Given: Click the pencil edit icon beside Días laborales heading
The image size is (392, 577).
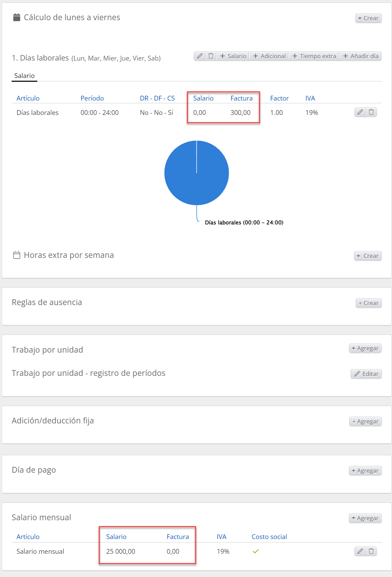Looking at the screenshot, I should (x=200, y=56).
